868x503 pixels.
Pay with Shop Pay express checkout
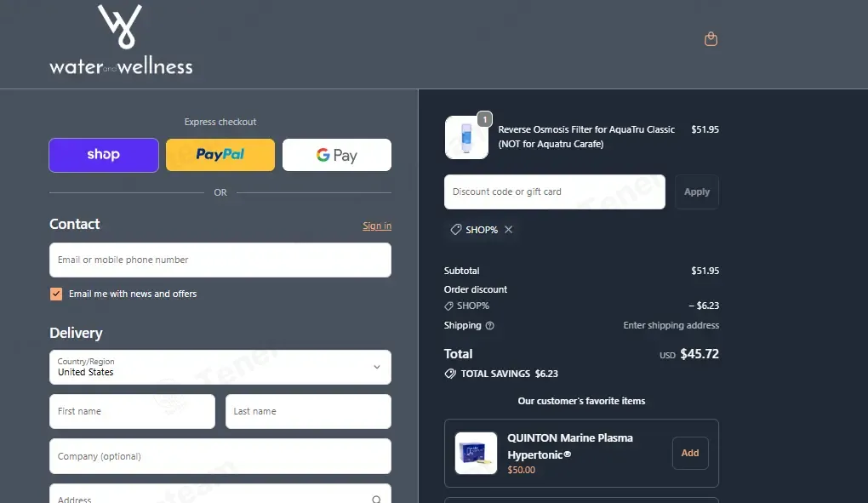coord(104,155)
